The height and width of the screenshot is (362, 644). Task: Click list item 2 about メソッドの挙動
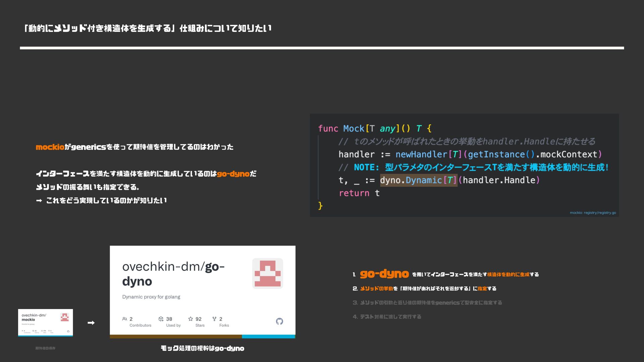pyautogui.click(x=424, y=289)
